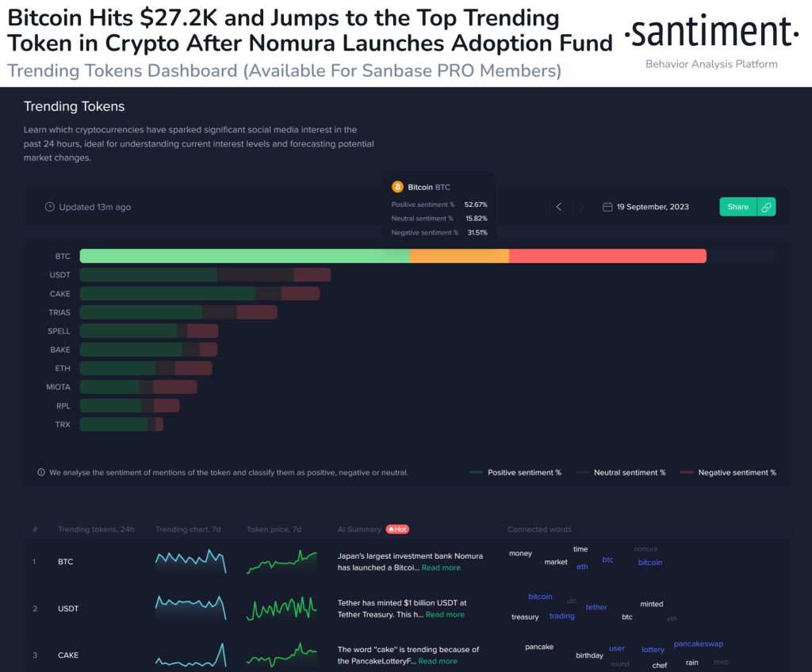812x672 pixels.
Task: Open CAKE in the trending tokens table
Action: [68, 655]
